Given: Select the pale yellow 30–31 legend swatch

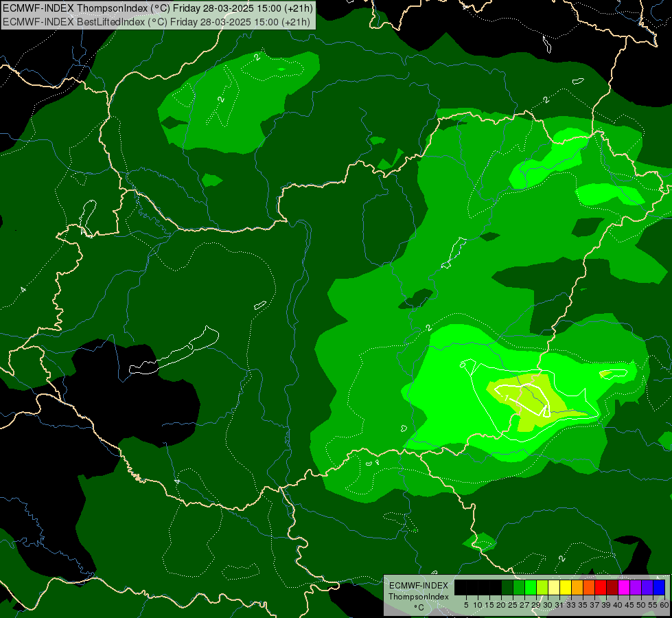Looking at the screenshot, I should coord(554,588).
